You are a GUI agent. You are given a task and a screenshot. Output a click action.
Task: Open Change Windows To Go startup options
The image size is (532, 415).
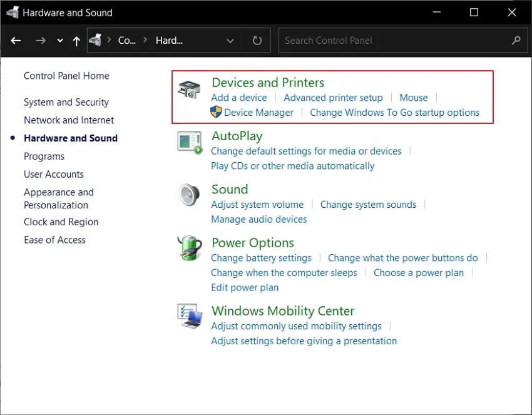point(394,113)
